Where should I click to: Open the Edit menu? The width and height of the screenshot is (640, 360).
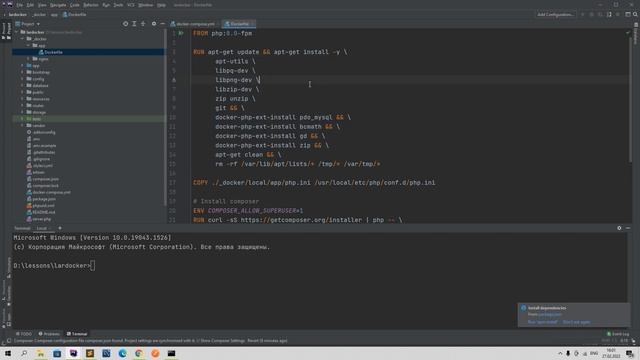[30, 5]
